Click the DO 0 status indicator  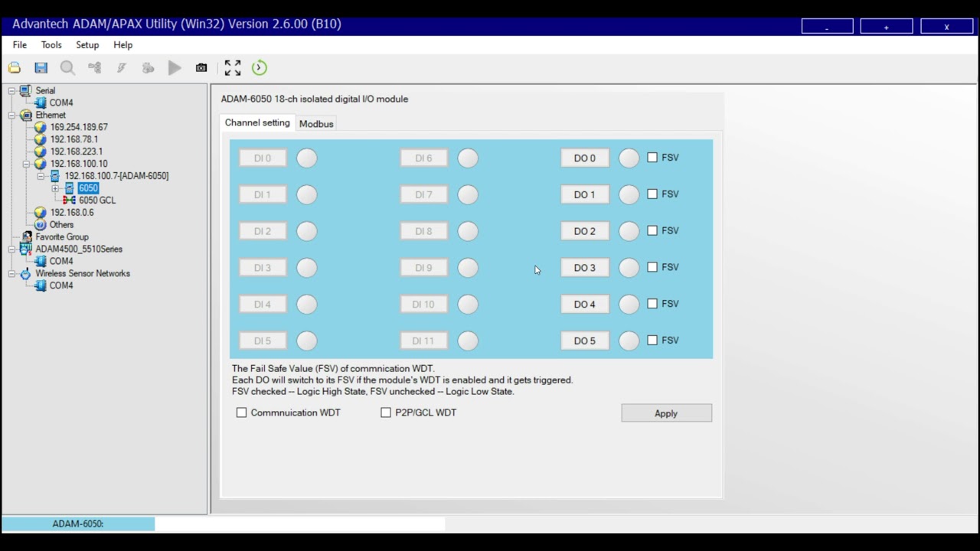[x=629, y=158]
